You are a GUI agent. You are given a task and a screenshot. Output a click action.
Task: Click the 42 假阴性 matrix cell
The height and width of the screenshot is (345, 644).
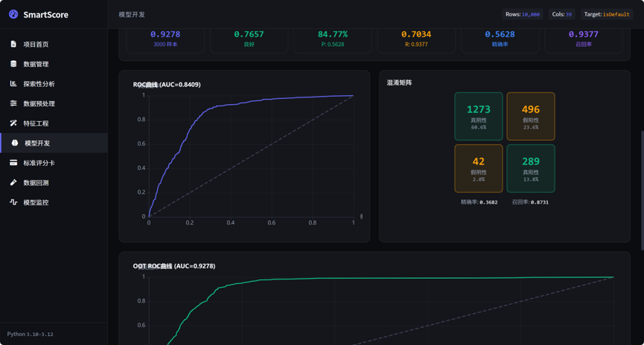tap(479, 168)
